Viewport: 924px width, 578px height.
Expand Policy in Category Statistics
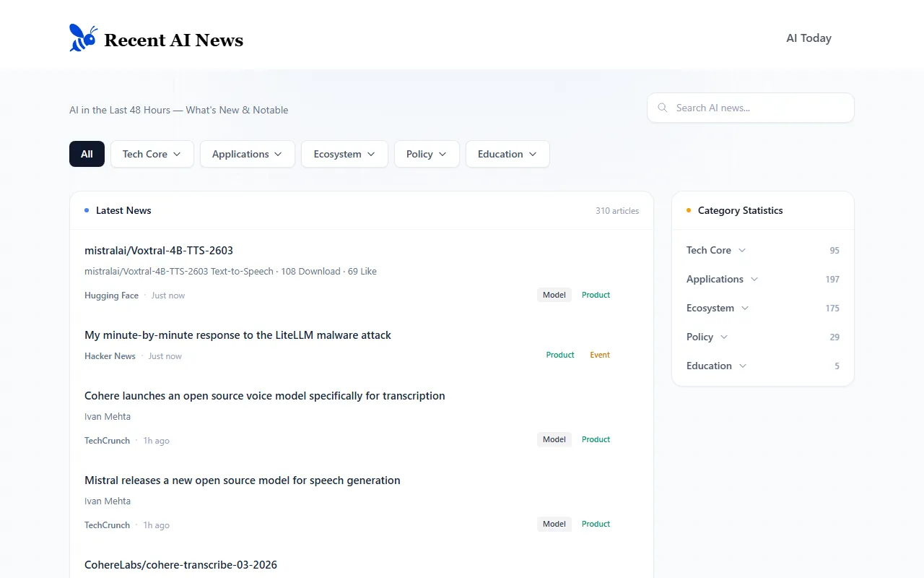(707, 337)
